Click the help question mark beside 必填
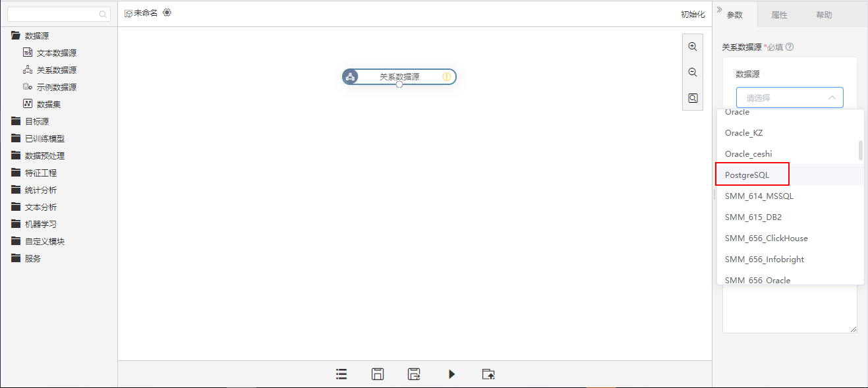Screen dimensions: 868x388 click(790, 47)
